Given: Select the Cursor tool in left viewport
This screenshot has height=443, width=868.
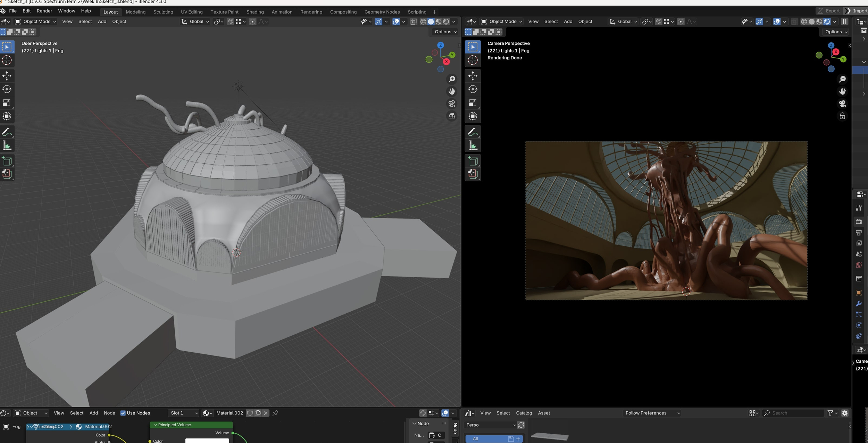Looking at the screenshot, I should pyautogui.click(x=7, y=60).
